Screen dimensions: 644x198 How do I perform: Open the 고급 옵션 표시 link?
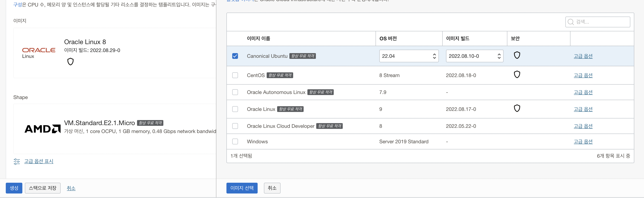[x=39, y=161]
